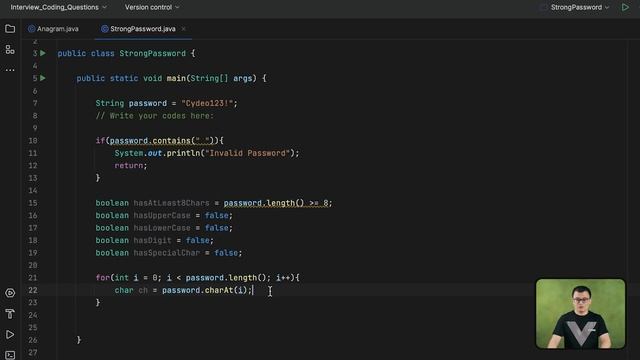Open the Run tool window icon
640x360 pixels.
[10, 335]
